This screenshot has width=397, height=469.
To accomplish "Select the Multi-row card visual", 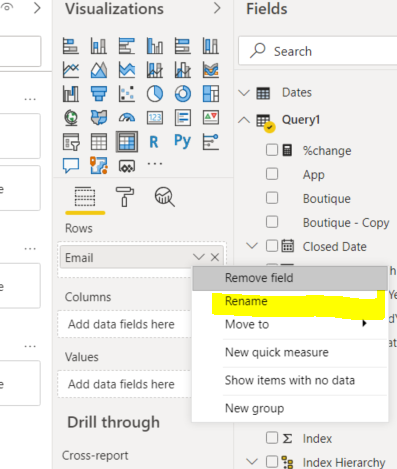I will (x=183, y=118).
